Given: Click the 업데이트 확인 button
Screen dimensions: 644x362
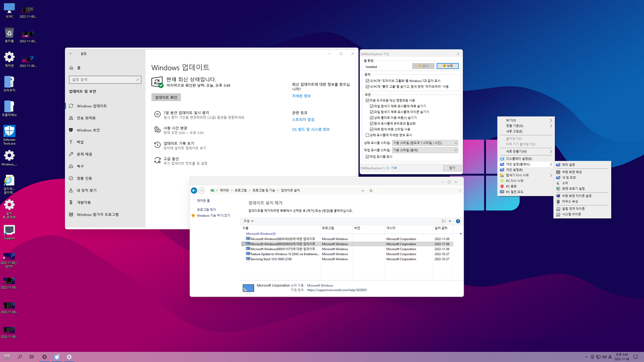Looking at the screenshot, I should [x=166, y=97].
